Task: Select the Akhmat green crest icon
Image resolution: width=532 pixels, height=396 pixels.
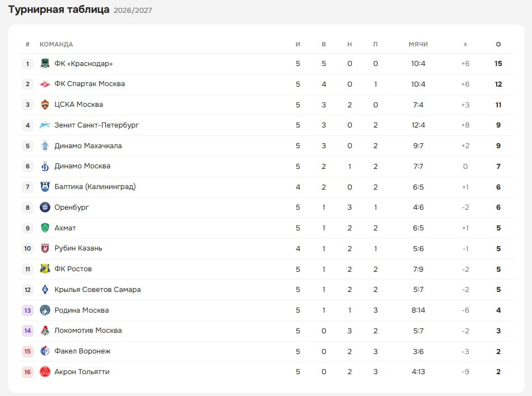Action: point(45,228)
